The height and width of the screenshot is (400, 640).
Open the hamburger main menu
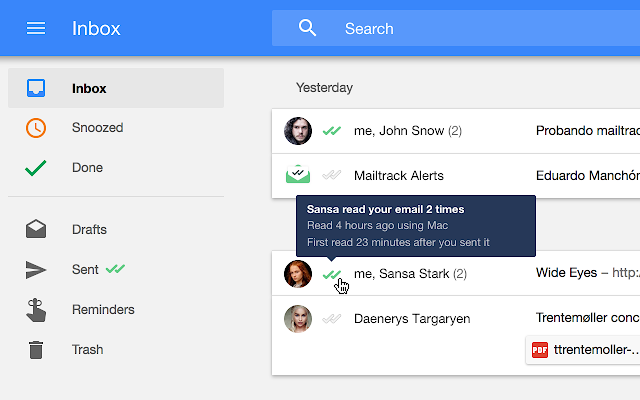(x=36, y=28)
